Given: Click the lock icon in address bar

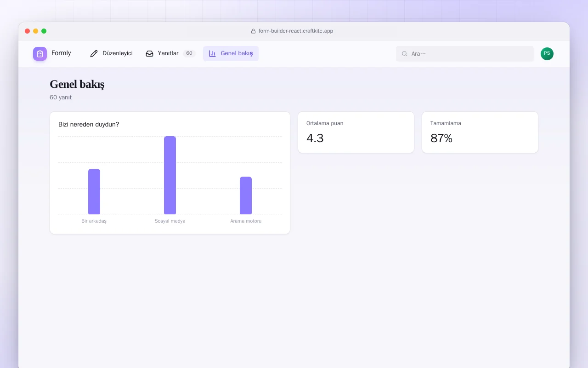Looking at the screenshot, I should 253,31.
